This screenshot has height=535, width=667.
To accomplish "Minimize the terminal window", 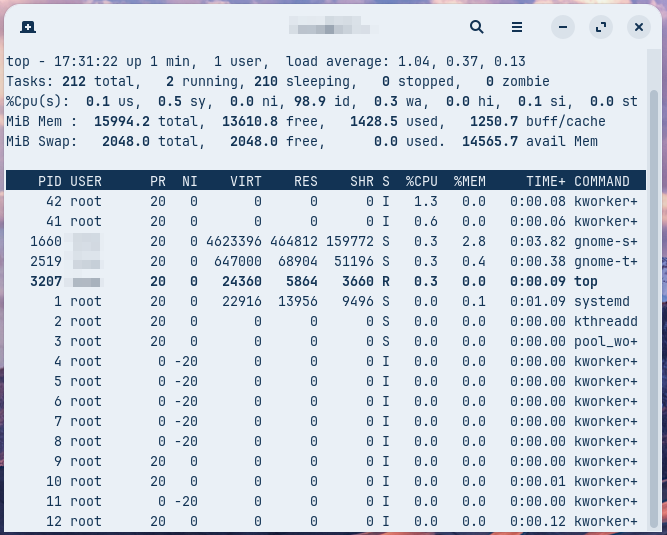I will pyautogui.click(x=562, y=27).
